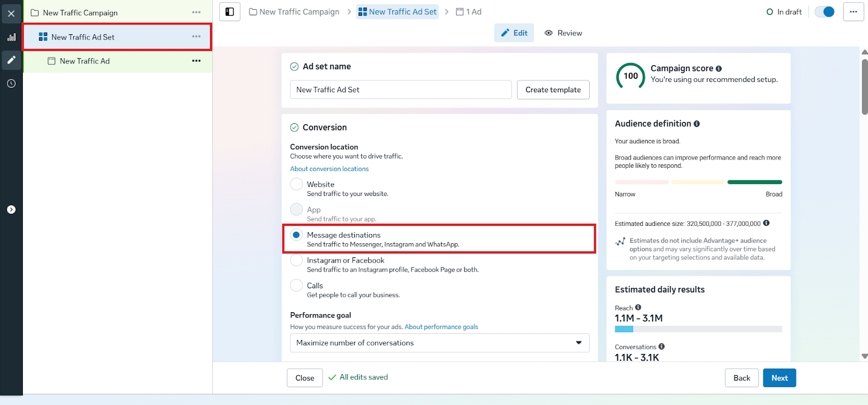
Task: Select the pencil edit icon in the left sidebar
Action: coord(11,60)
